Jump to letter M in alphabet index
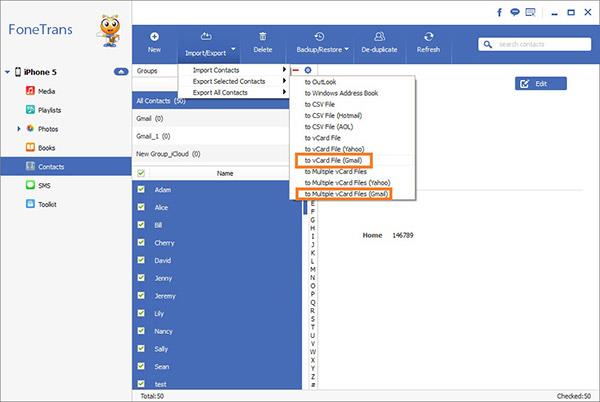This screenshot has width=600, height=402. 313,269
